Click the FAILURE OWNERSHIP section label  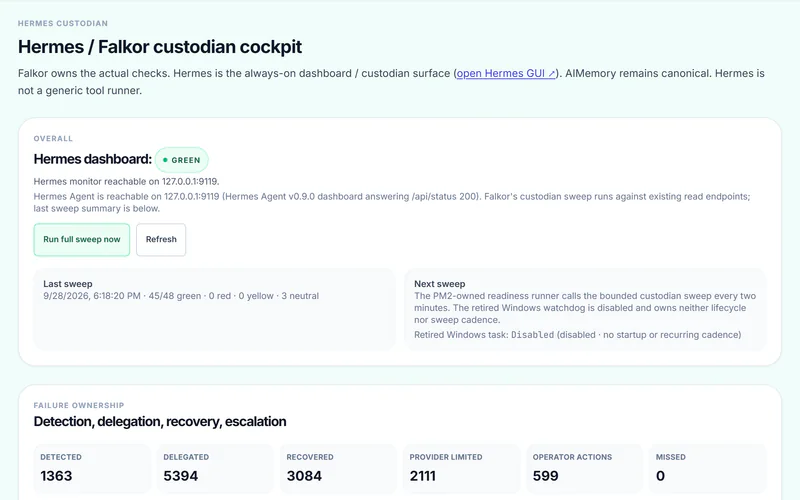click(x=79, y=406)
